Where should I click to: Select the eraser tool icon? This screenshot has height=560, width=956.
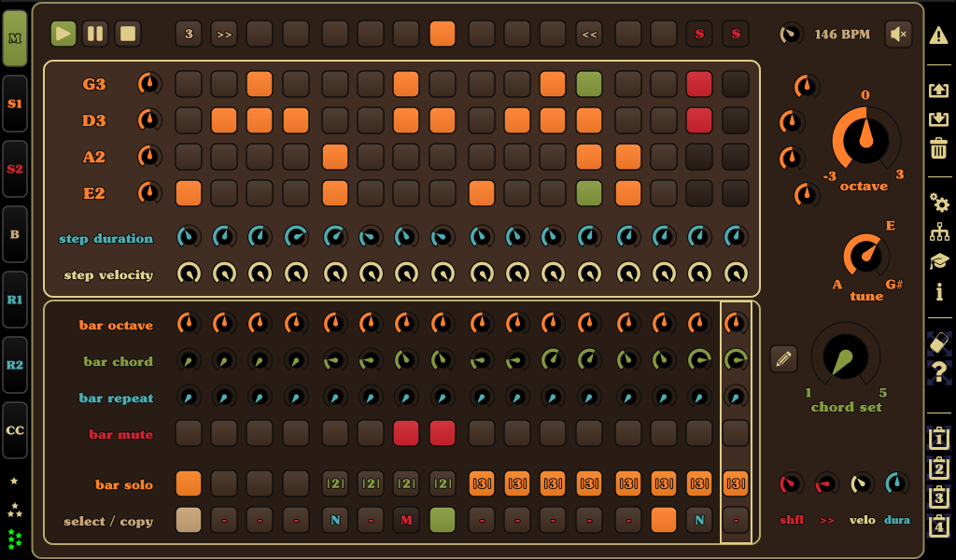(x=939, y=343)
